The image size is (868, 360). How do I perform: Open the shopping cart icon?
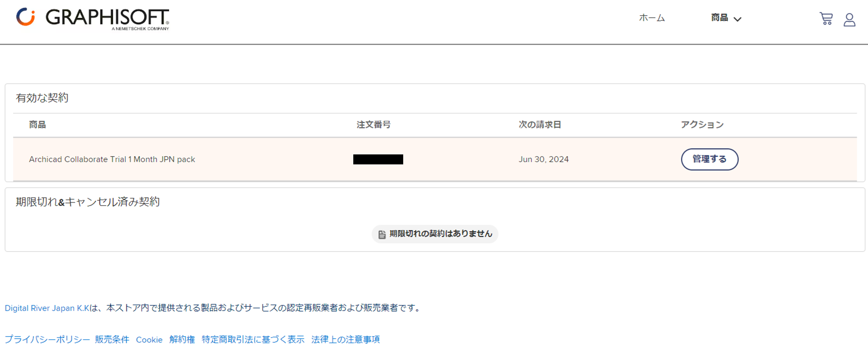[x=826, y=19]
